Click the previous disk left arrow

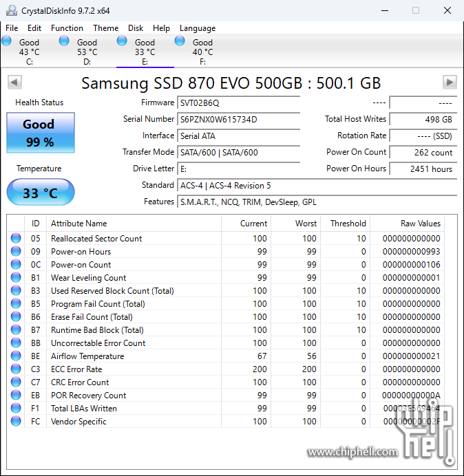click(14, 83)
